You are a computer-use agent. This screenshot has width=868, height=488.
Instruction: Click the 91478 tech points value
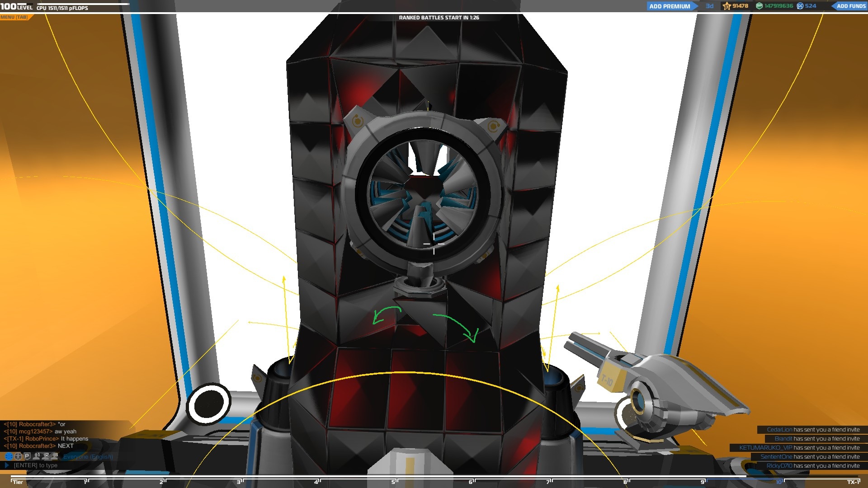[740, 6]
